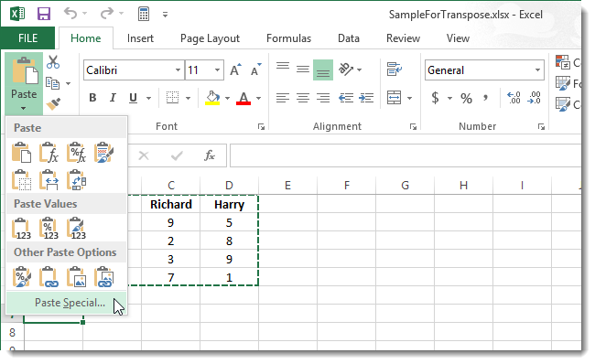
Task: Open the Borders dropdown arrow
Action: click(189, 98)
